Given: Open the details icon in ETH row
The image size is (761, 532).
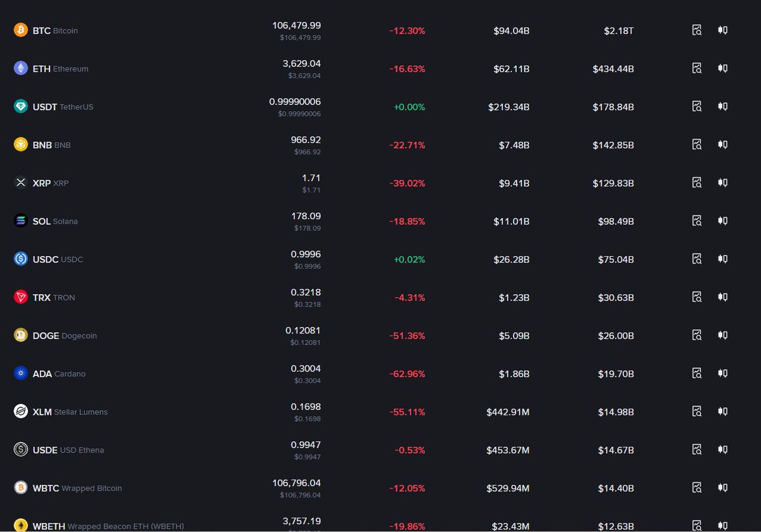Looking at the screenshot, I should [x=697, y=68].
